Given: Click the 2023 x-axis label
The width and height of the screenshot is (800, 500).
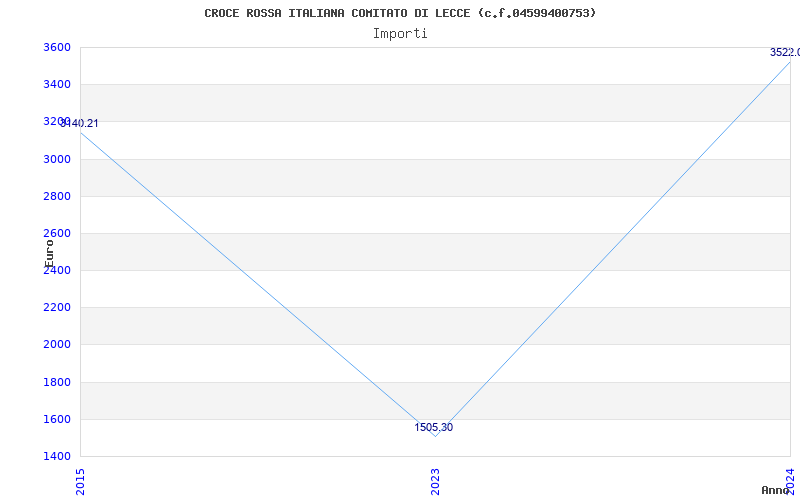Looking at the screenshot, I should tap(435, 482).
